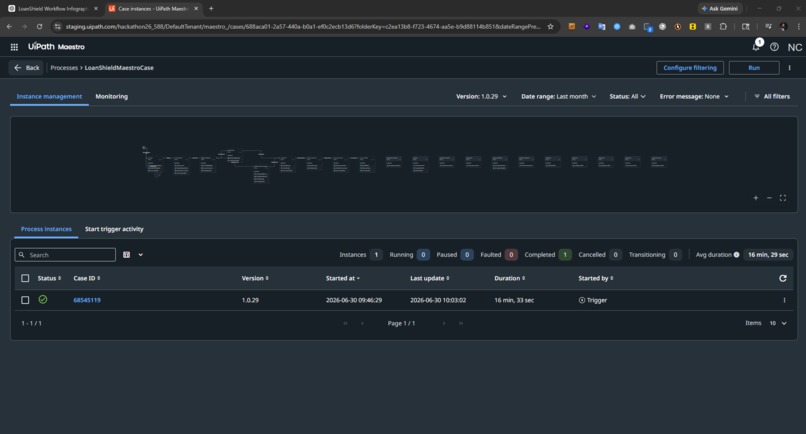This screenshot has width=806, height=434.
Task: Open a new browser tab
Action: [x=211, y=8]
